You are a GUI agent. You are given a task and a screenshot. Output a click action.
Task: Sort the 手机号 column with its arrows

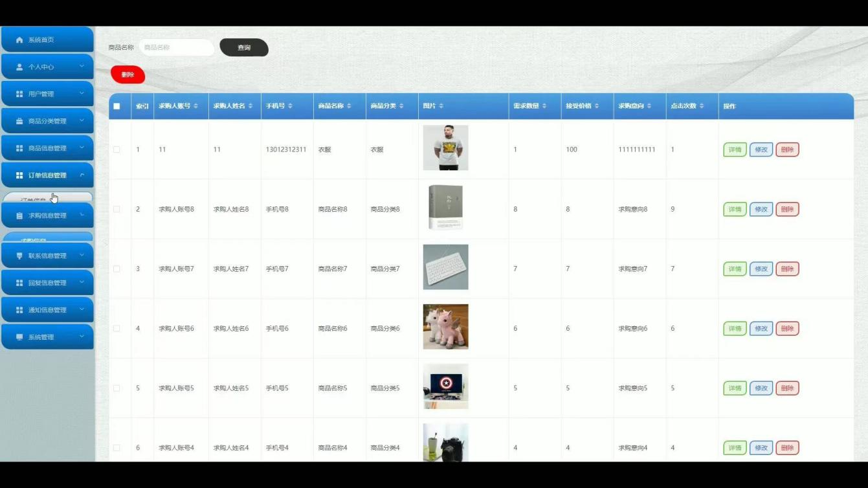click(x=290, y=106)
